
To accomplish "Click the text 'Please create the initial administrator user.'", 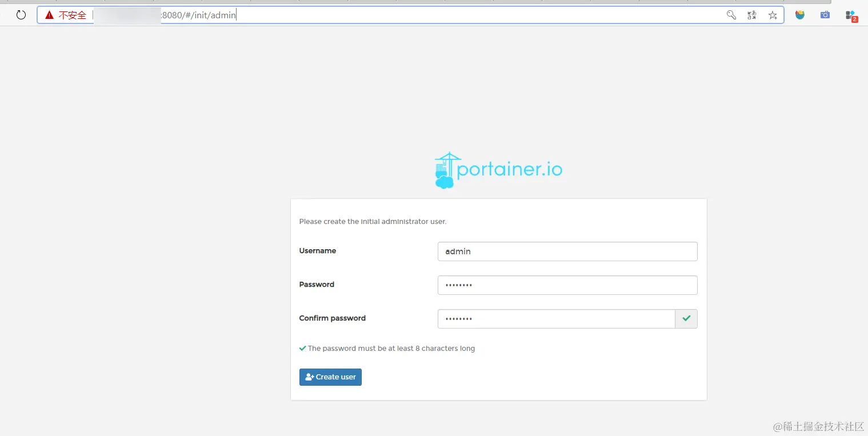I will (373, 221).
